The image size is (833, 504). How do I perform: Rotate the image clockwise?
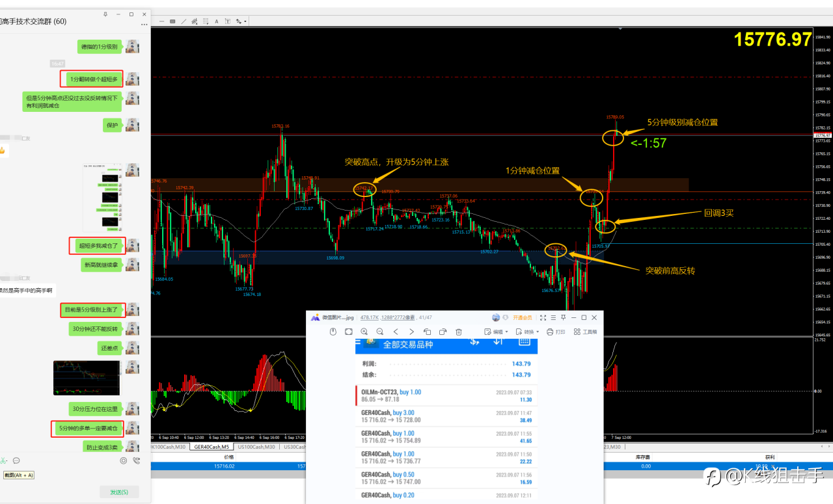[443, 332]
